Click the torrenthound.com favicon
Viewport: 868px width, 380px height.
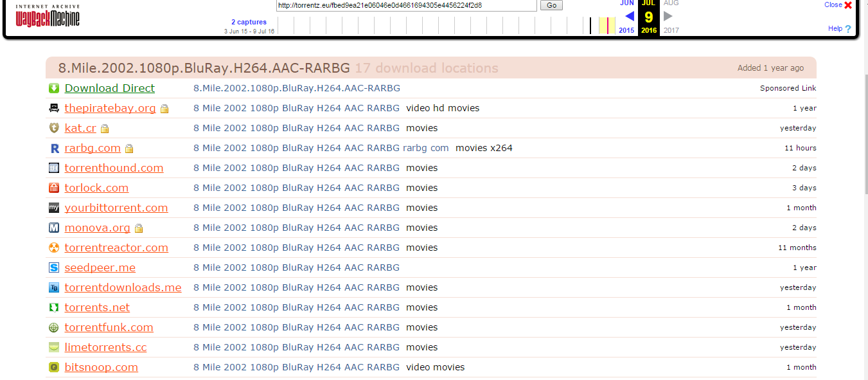coord(54,168)
